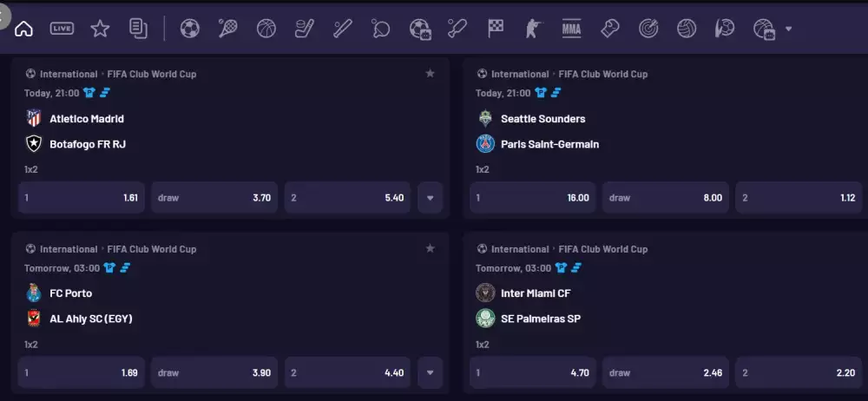Expand more markets for Atletico Madrid match
This screenshot has height=401, width=868.
pos(431,198)
